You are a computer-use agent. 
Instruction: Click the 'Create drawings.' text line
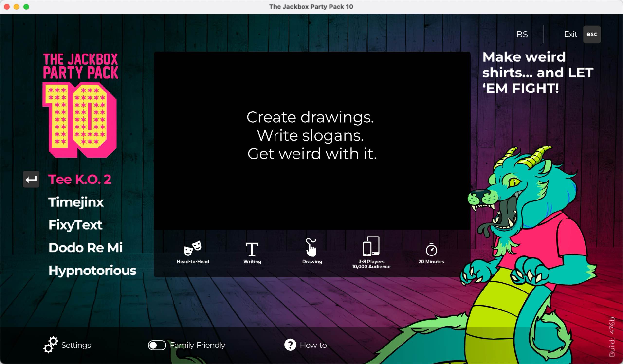[310, 117]
